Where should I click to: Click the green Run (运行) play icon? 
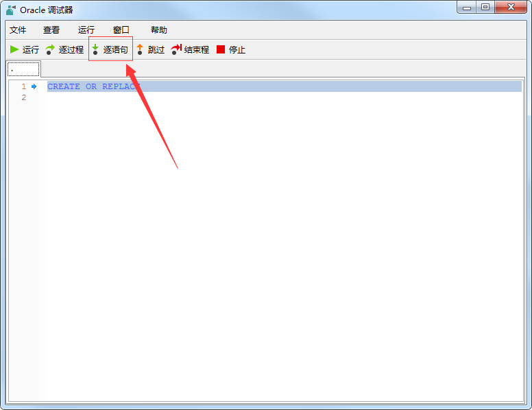(14, 49)
